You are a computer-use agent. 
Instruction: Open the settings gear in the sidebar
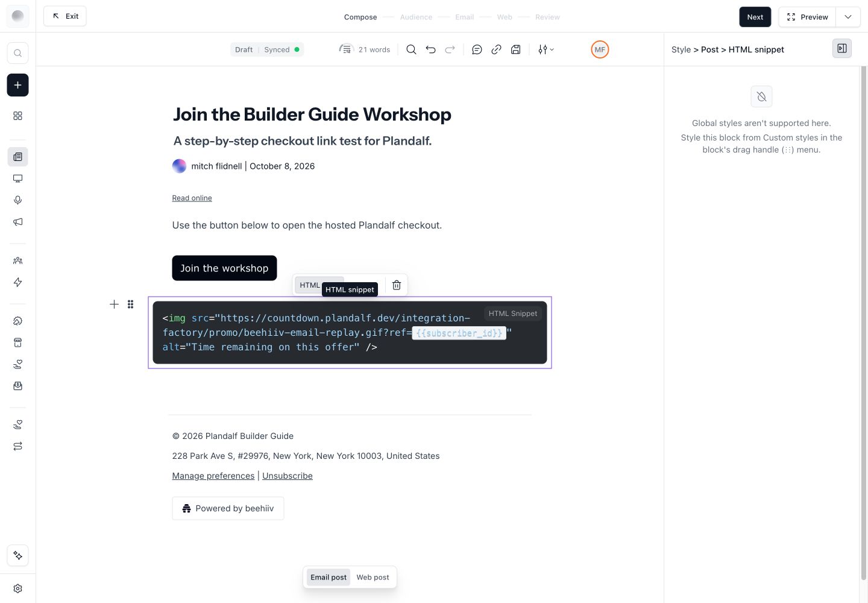click(x=17, y=589)
